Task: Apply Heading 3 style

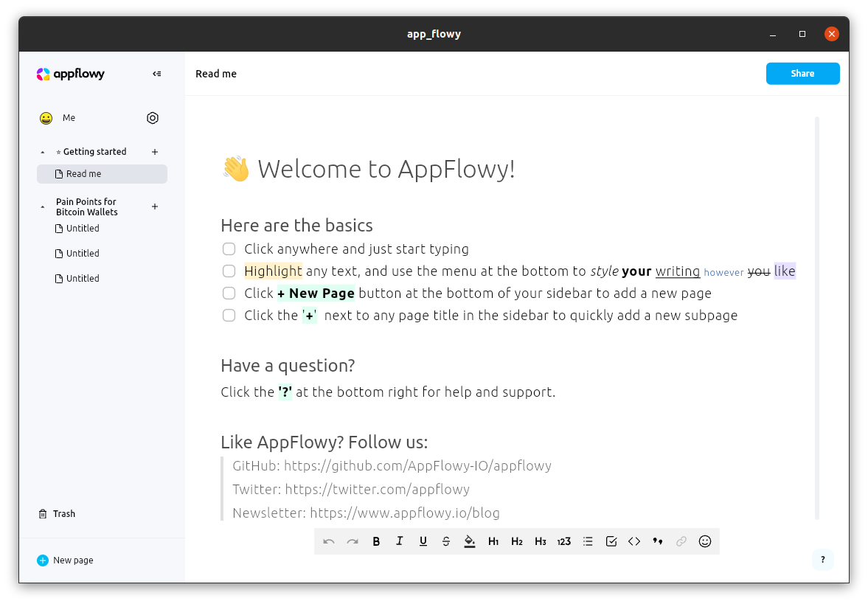Action: click(541, 541)
